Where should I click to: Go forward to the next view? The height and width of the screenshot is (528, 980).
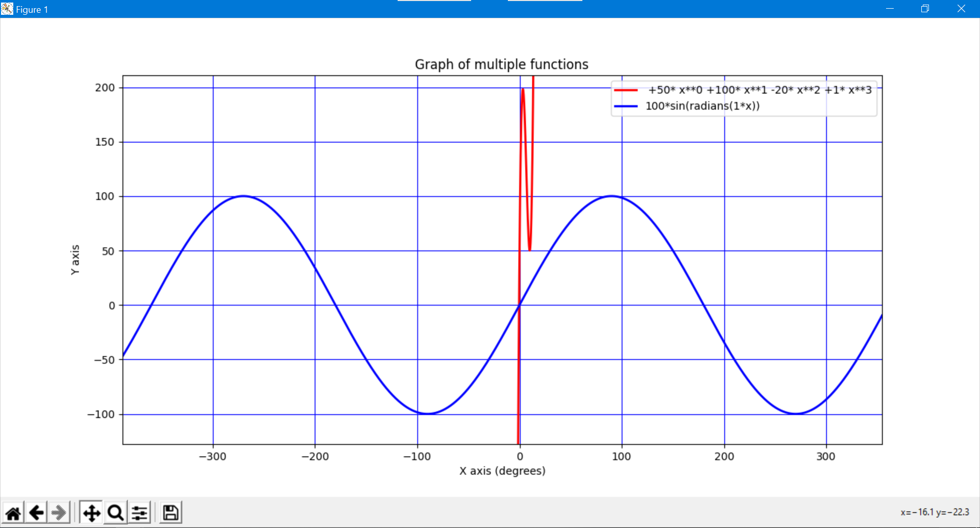(59, 513)
